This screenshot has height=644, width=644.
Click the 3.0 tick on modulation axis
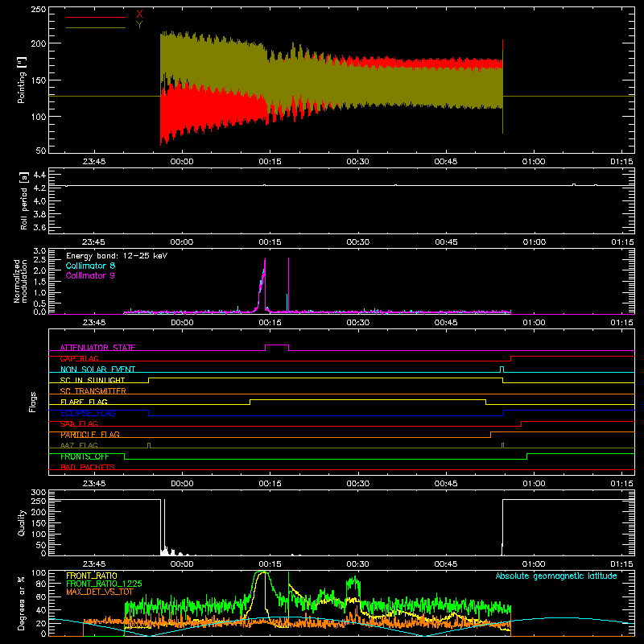[39, 250]
